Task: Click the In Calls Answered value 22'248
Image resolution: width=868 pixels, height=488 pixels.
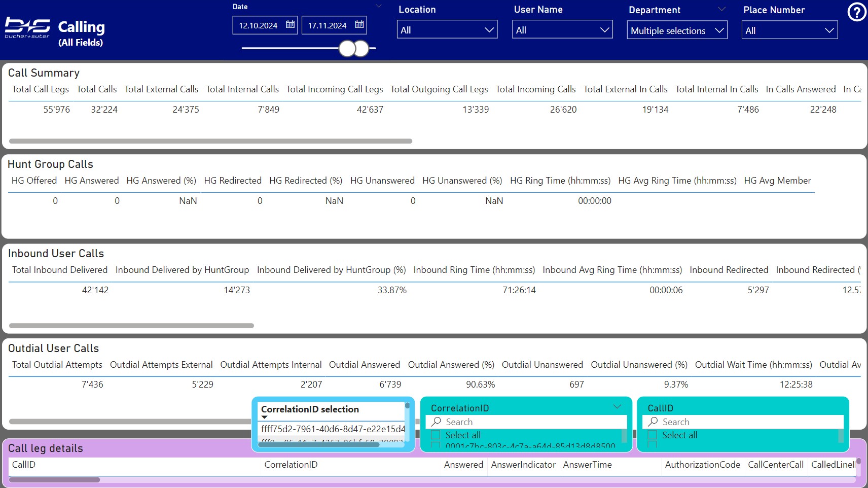Action: point(823,110)
